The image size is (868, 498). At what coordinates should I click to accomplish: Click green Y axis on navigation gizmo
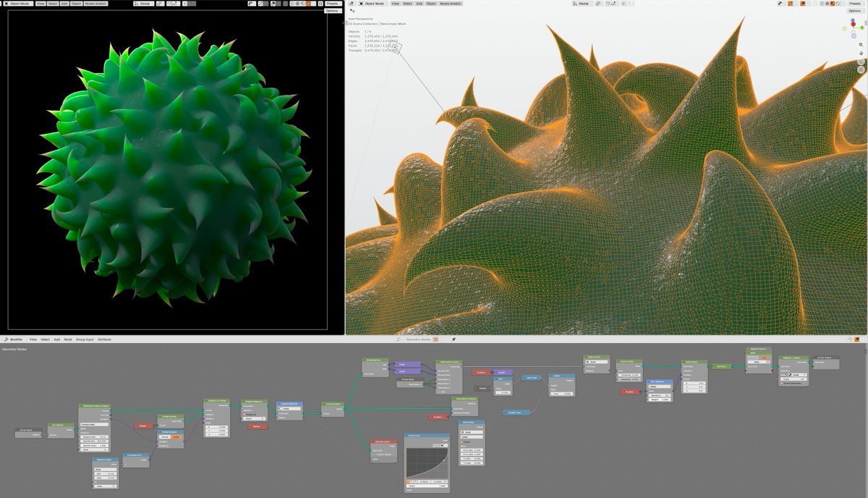(862, 28)
